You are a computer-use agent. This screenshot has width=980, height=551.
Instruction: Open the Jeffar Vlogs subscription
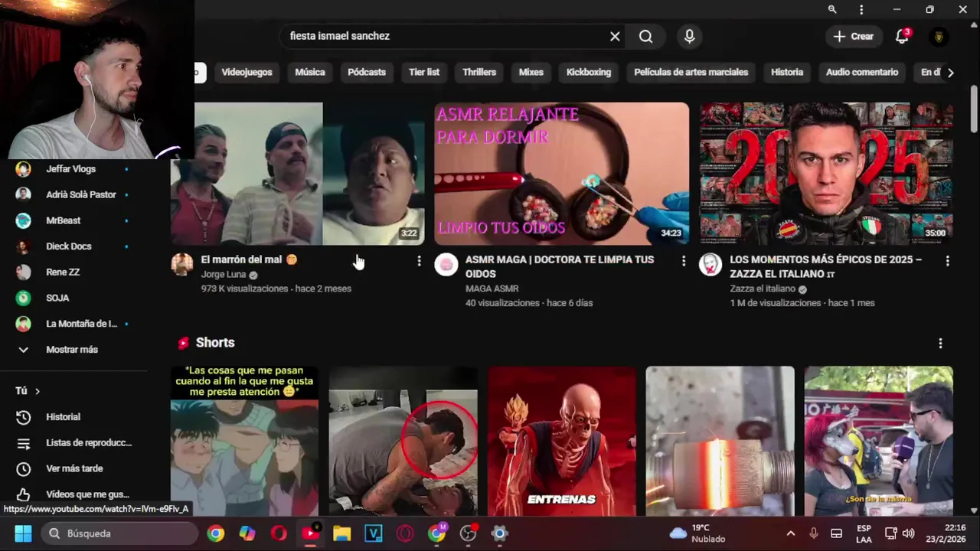[x=73, y=169]
